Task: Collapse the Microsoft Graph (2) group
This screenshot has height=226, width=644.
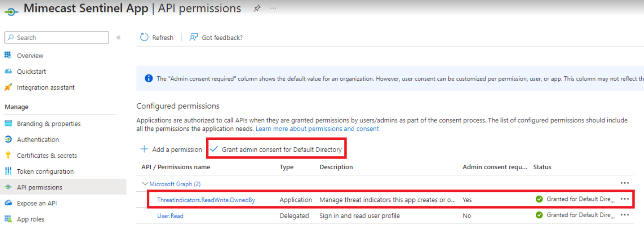Action: click(145, 184)
